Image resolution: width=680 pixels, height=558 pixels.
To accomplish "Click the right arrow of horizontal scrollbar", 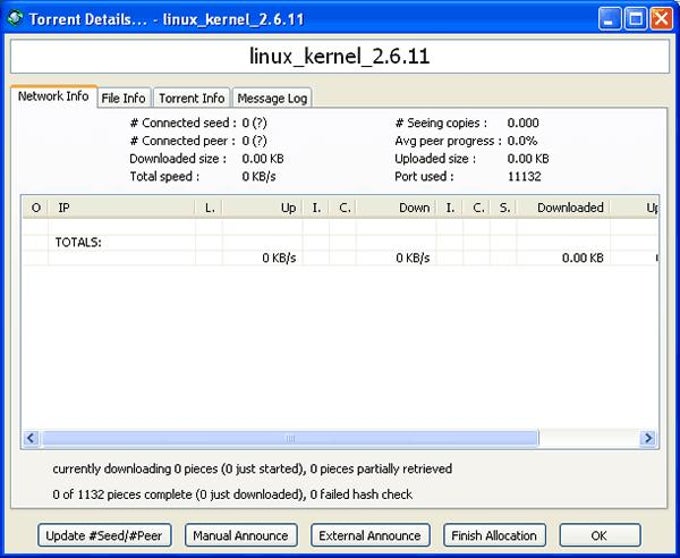I will click(648, 438).
